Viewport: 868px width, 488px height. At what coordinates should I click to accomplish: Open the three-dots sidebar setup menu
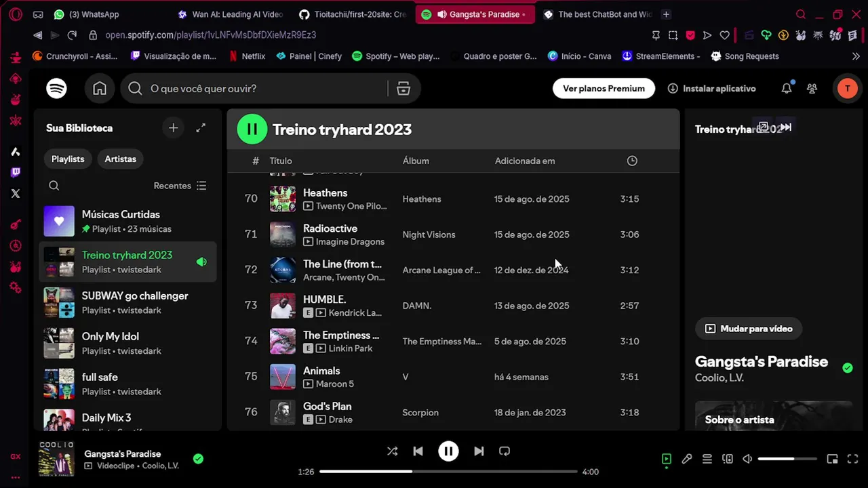(x=16, y=477)
